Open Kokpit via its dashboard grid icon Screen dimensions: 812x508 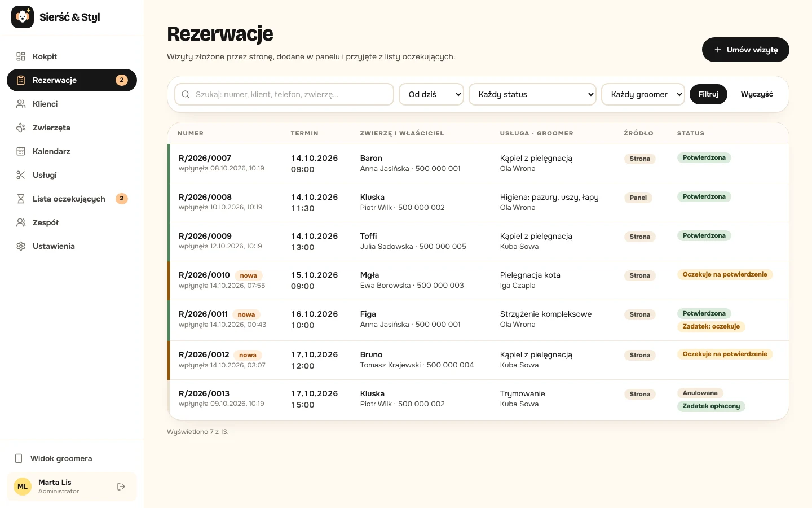click(x=21, y=56)
